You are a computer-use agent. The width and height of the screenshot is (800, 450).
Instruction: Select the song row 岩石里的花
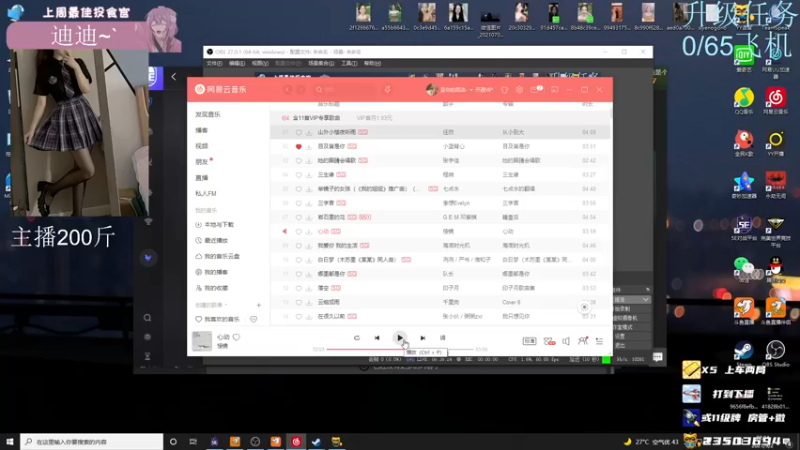point(440,217)
